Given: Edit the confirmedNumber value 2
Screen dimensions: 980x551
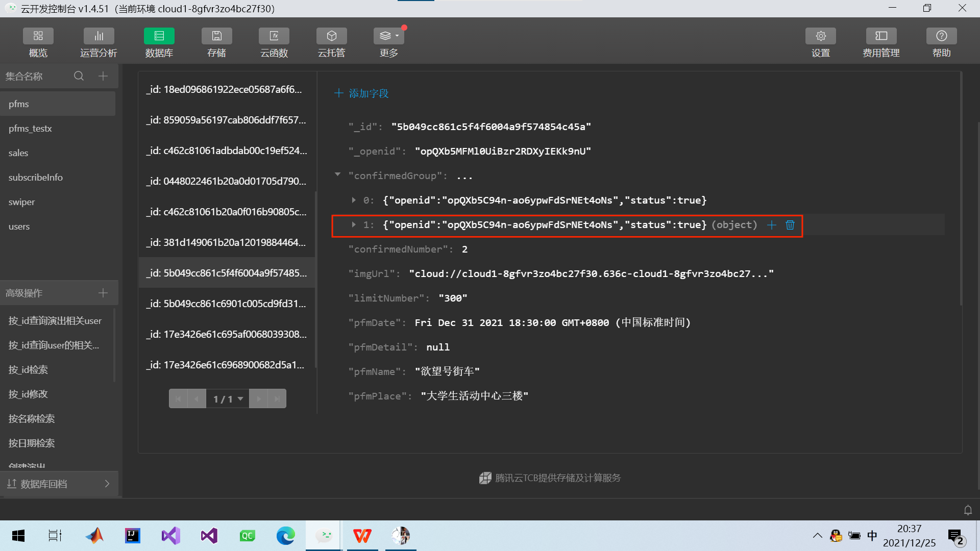Looking at the screenshot, I should [x=464, y=249].
